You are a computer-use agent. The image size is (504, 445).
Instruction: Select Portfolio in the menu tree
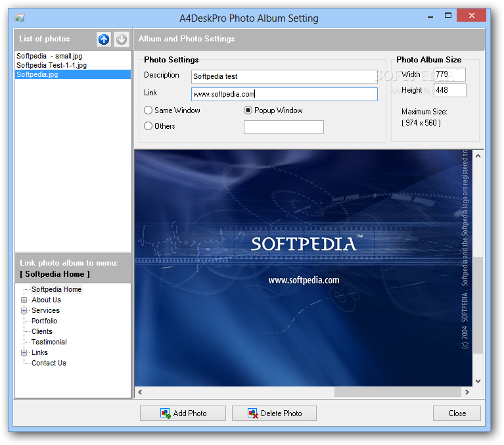(44, 321)
